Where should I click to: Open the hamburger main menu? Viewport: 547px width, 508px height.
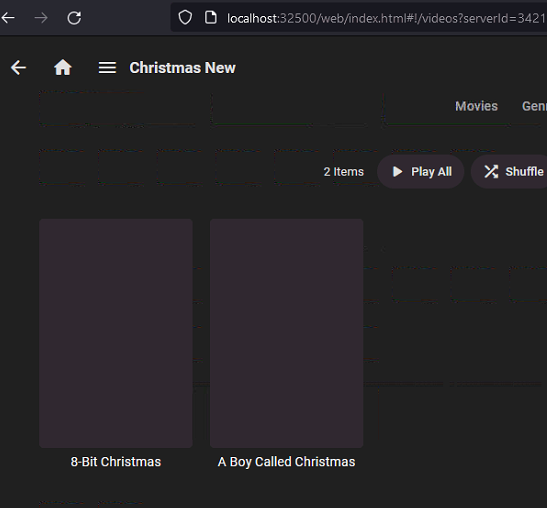pyautogui.click(x=107, y=68)
